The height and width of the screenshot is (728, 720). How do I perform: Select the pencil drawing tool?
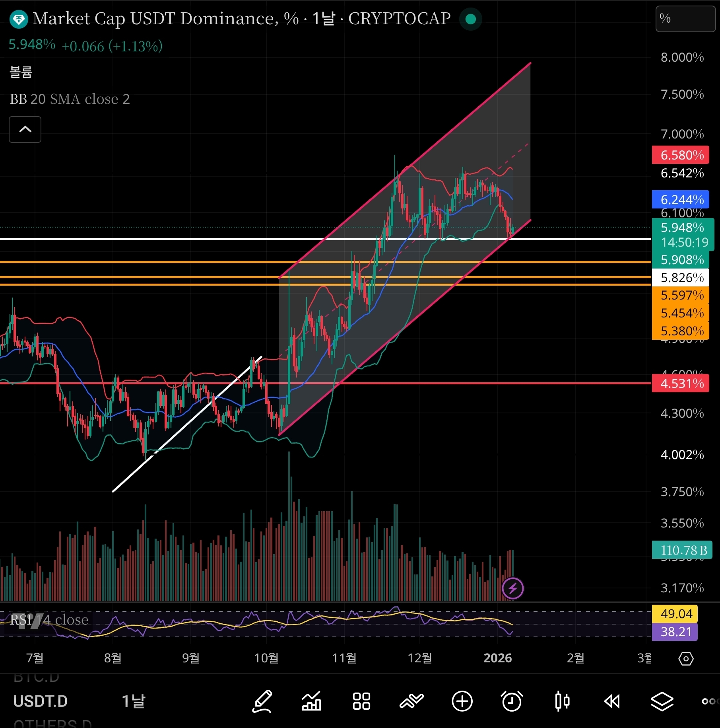pos(262,702)
